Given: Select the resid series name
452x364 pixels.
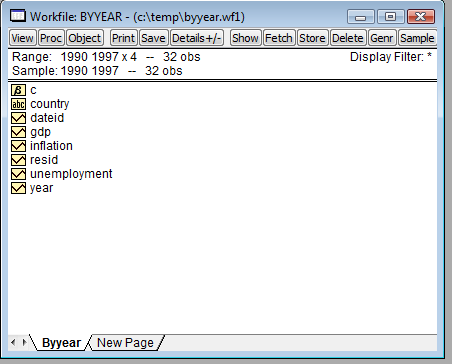Looking at the screenshot, I should point(44,160).
